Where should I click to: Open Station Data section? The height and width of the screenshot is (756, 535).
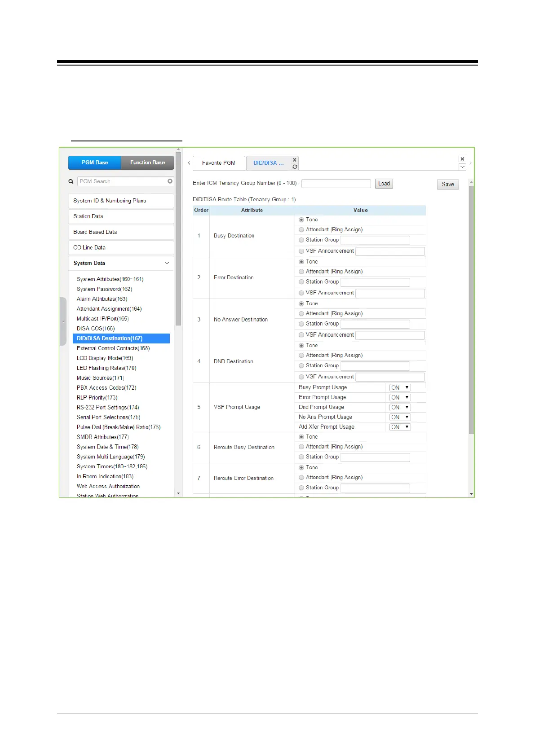(x=121, y=216)
